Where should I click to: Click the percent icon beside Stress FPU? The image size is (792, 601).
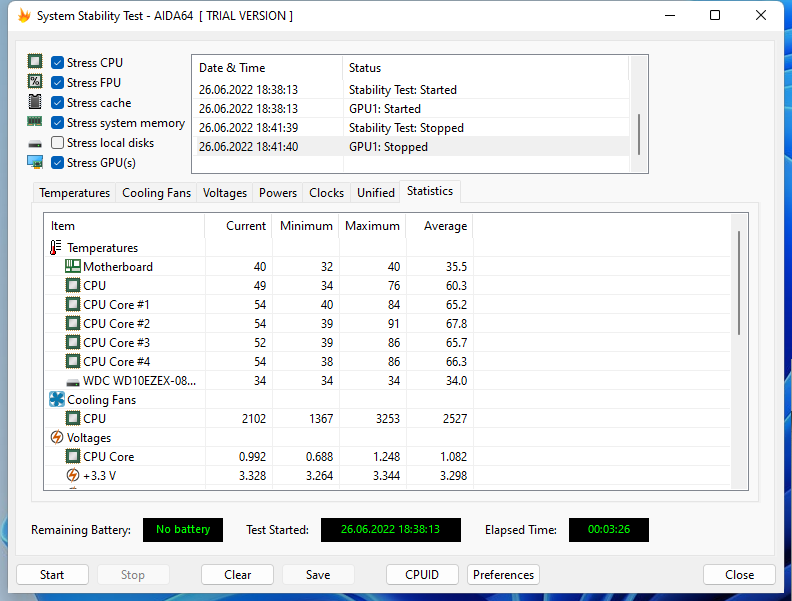[x=35, y=81]
